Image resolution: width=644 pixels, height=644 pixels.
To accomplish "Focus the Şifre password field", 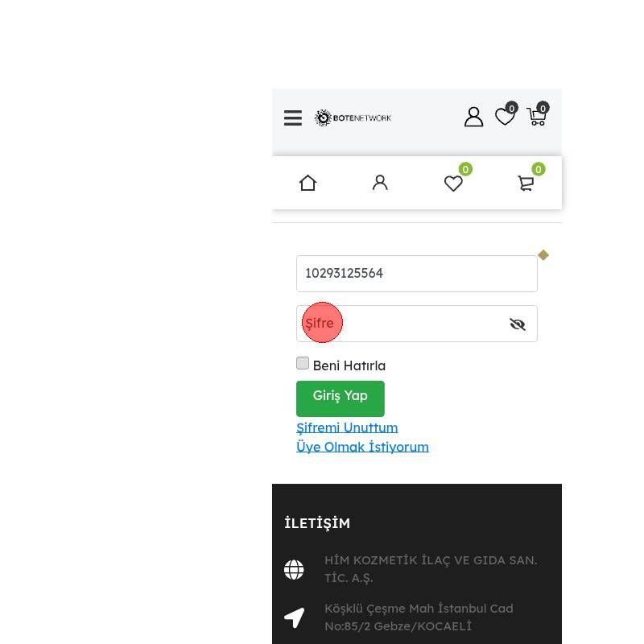I will [416, 324].
